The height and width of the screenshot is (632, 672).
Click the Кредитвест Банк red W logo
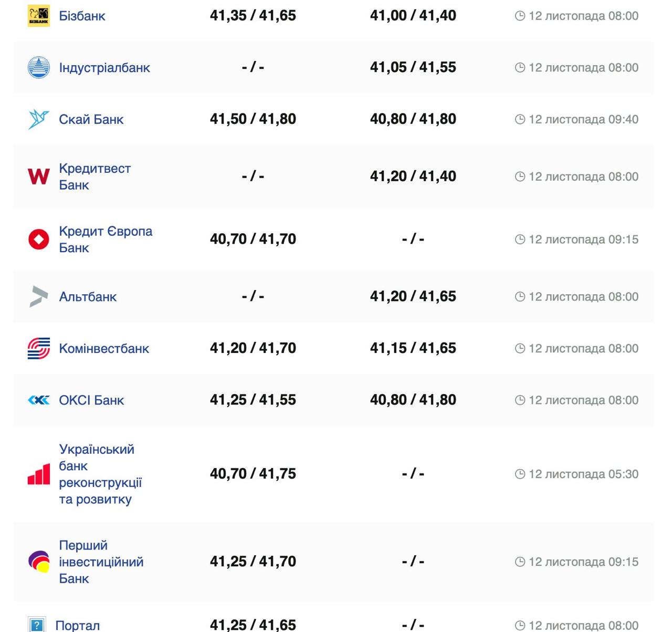coord(38,177)
